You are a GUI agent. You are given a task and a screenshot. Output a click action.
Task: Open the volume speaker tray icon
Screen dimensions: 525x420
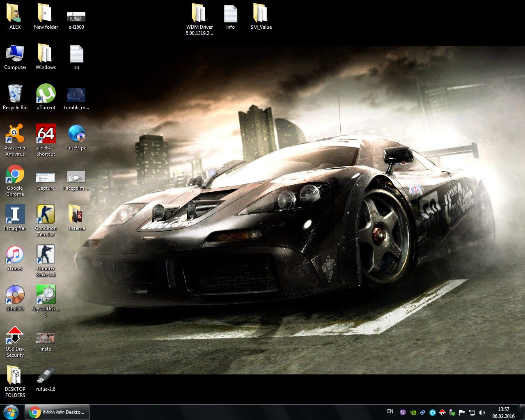(482, 412)
